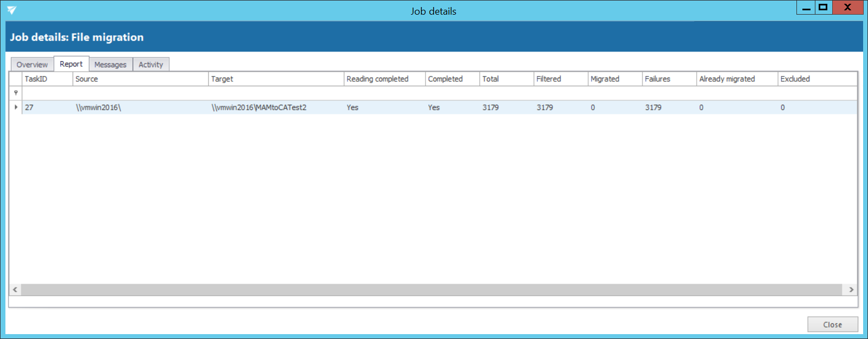Expand the row indicator arrow for task 27
Viewport: 868px width, 339px height.
(16, 107)
